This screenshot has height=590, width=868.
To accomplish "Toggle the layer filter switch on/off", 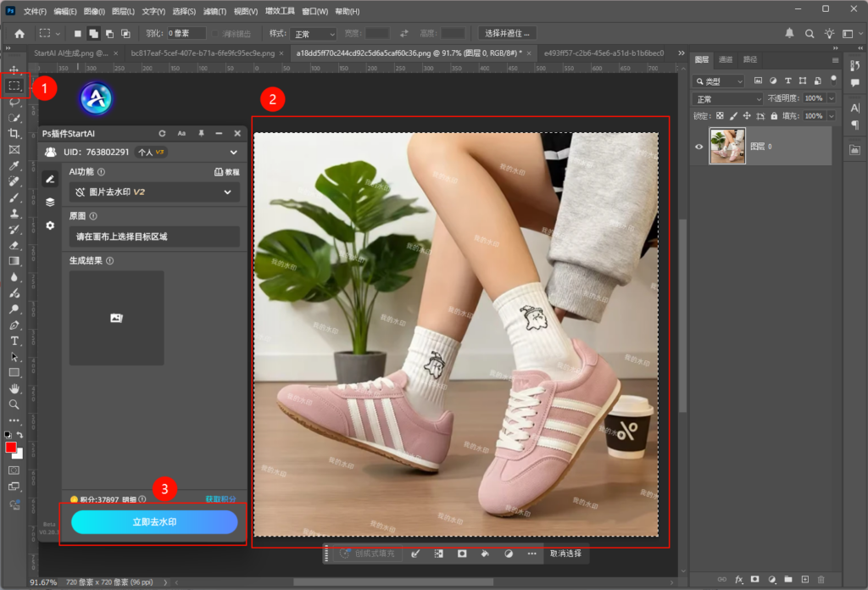I will click(833, 81).
